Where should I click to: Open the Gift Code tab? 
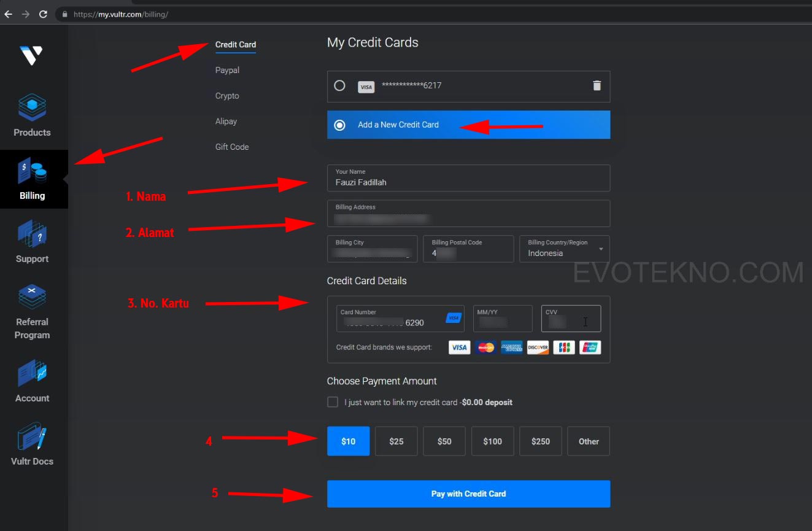232,147
